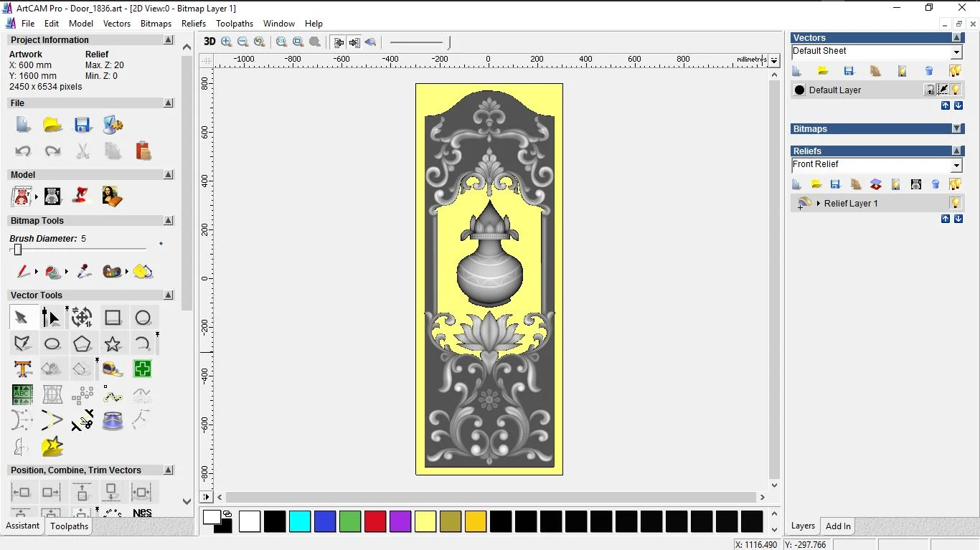The width and height of the screenshot is (980, 550).
Task: Open the Create Text tool
Action: [x=22, y=369]
